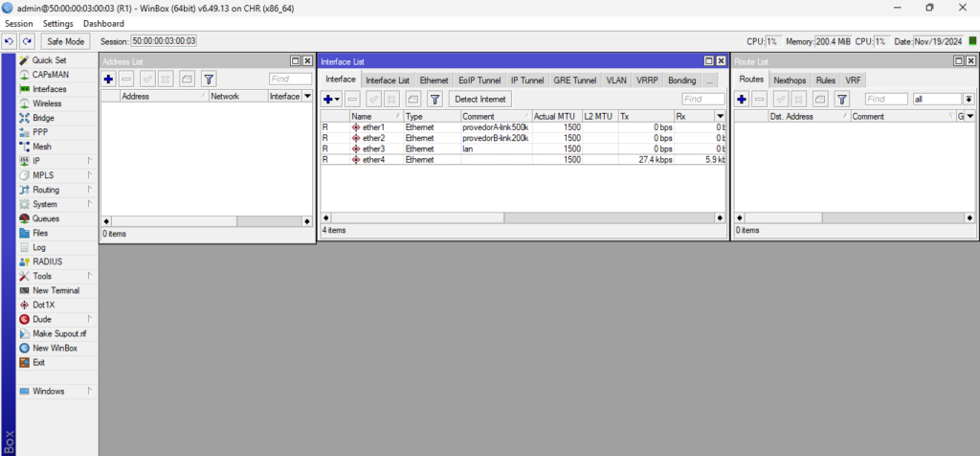The height and width of the screenshot is (456, 980).
Task: Open Mesh menu item
Action: coord(42,147)
